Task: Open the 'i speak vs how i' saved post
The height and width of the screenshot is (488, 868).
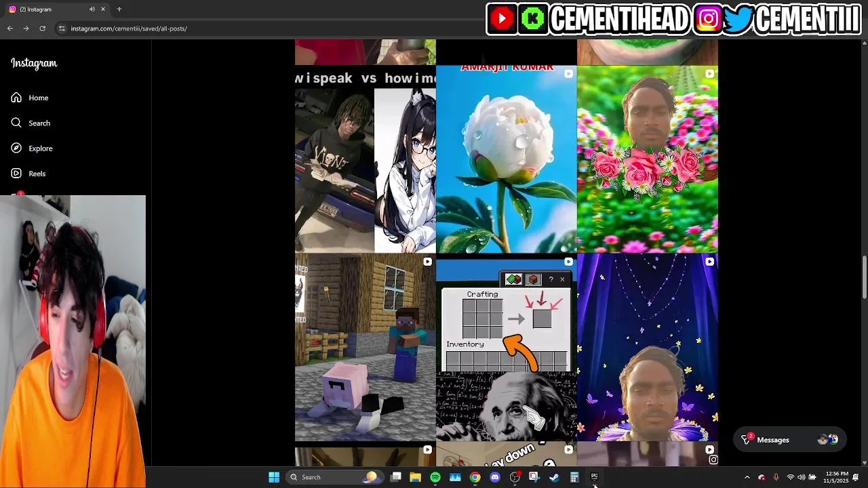Action: (366, 159)
